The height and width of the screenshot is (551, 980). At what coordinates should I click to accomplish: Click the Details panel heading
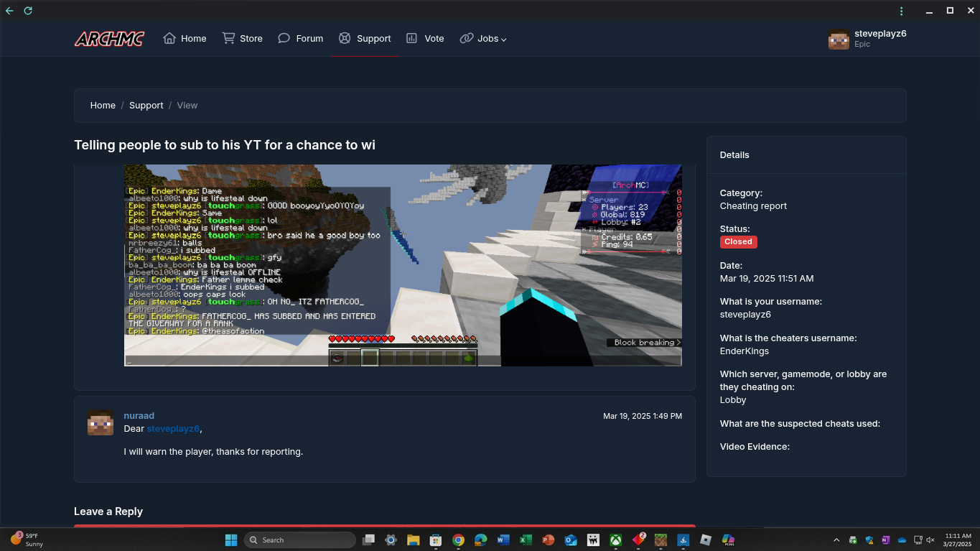734,154
